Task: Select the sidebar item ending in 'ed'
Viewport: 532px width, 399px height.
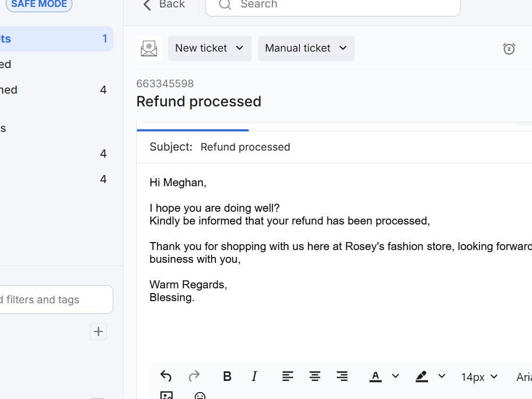Action: pos(54,64)
